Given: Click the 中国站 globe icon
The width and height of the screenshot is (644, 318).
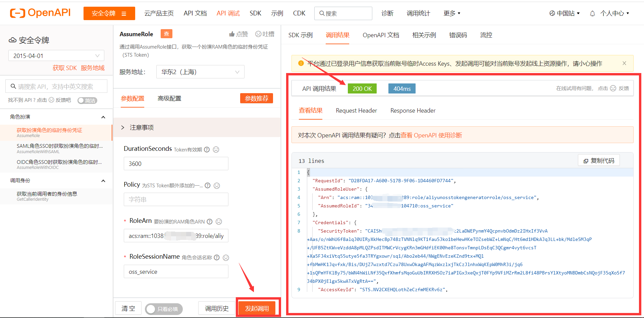Looking at the screenshot, I should pos(552,13).
